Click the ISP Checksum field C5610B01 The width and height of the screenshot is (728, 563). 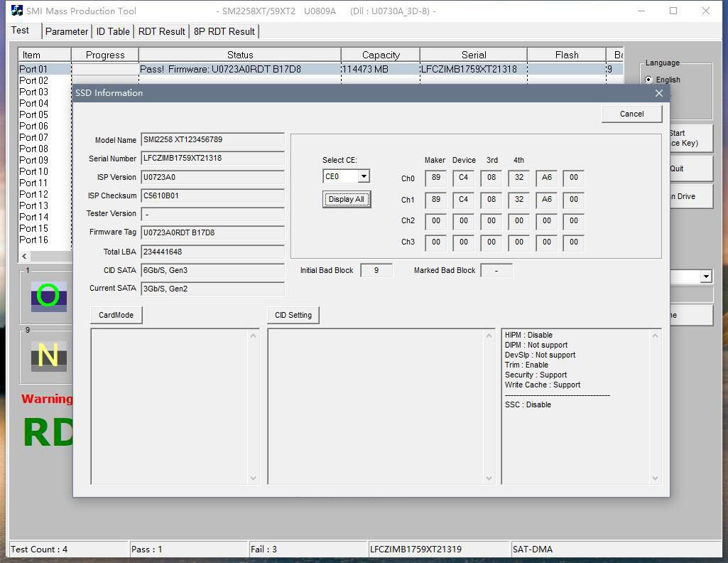(x=212, y=196)
